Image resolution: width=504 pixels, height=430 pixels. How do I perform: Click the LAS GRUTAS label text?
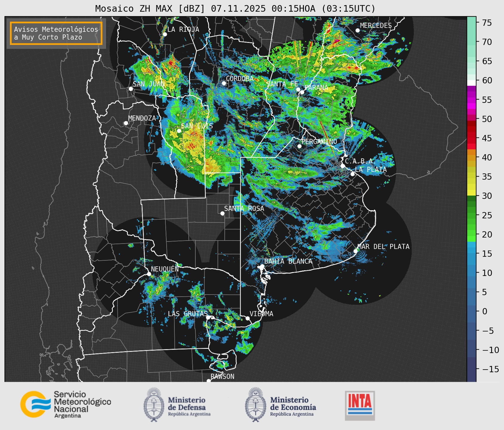pos(188,314)
